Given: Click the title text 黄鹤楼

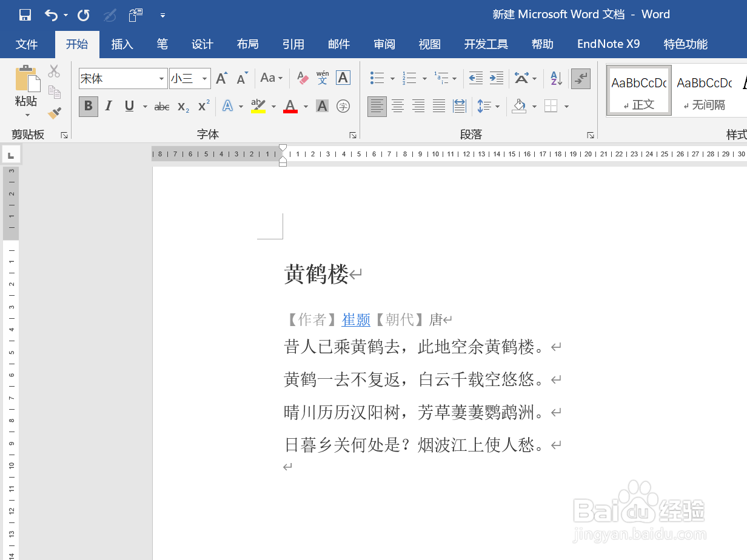Looking at the screenshot, I should click(316, 275).
